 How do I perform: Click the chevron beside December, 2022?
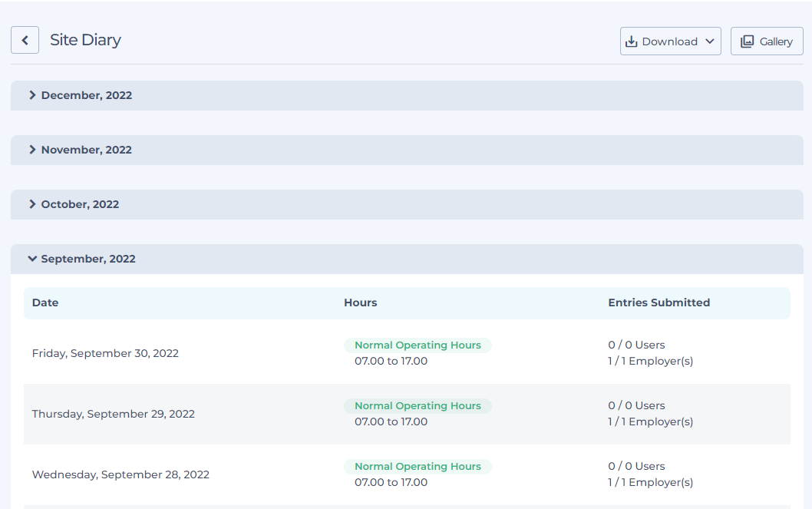point(32,95)
